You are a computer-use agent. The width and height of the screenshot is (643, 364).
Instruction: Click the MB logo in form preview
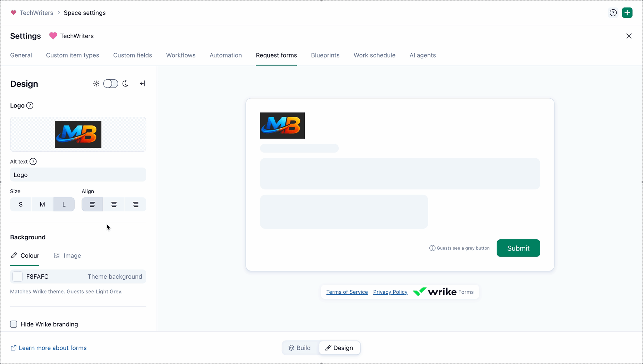coord(282,125)
